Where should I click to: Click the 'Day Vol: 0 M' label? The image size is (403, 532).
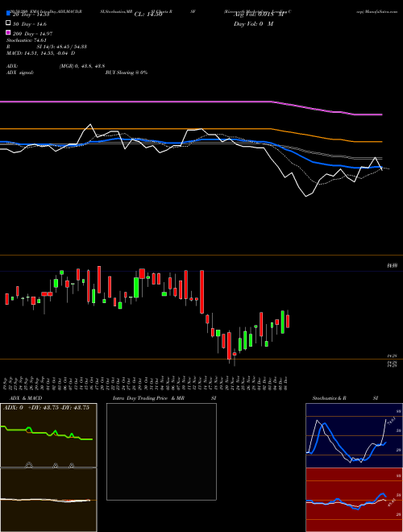pos(253,23)
